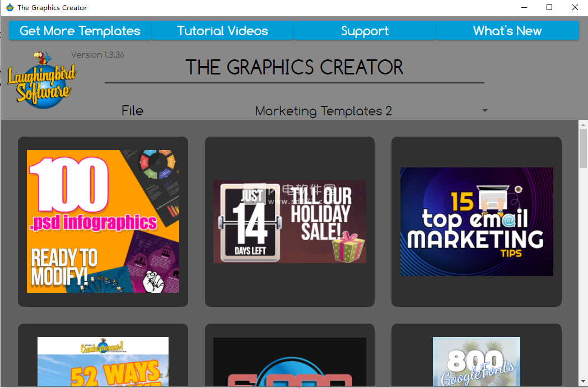588x388 pixels.
Task: Open the File menu
Action: [132, 111]
